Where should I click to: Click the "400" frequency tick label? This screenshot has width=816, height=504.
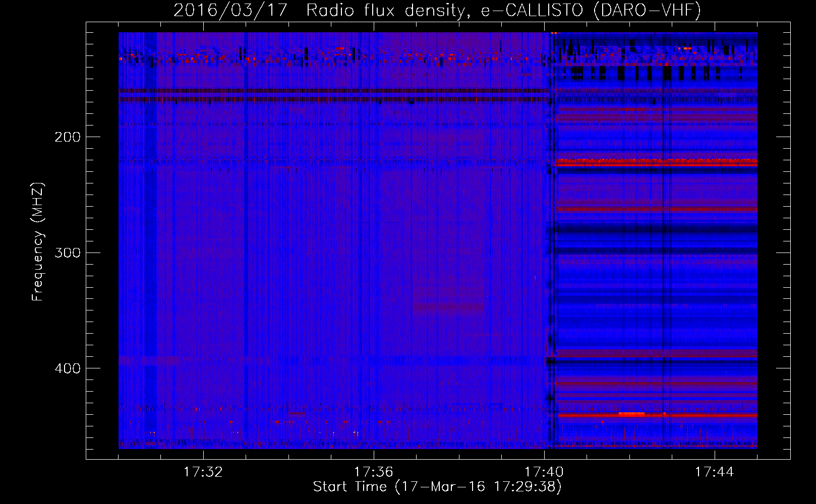(68, 368)
